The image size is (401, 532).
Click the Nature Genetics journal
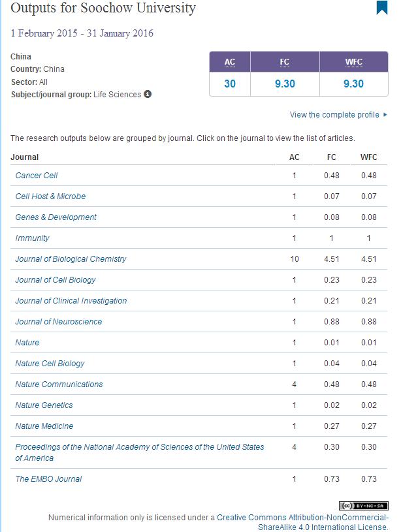44,405
